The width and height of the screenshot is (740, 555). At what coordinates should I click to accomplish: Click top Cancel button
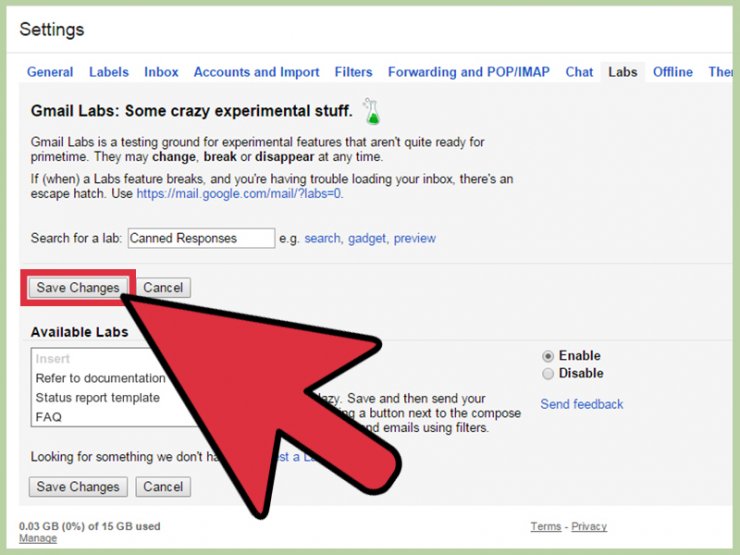(163, 287)
